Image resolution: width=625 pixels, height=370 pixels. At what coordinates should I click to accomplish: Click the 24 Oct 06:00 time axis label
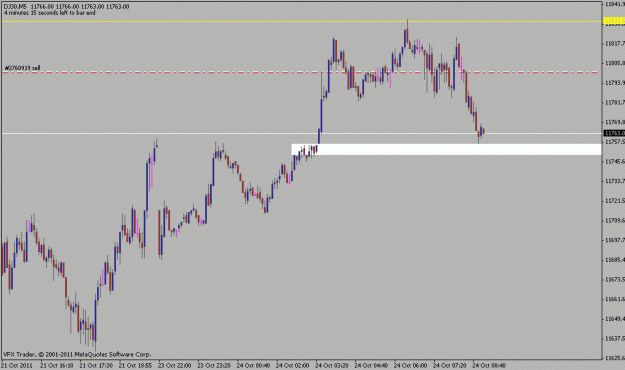tap(411, 365)
